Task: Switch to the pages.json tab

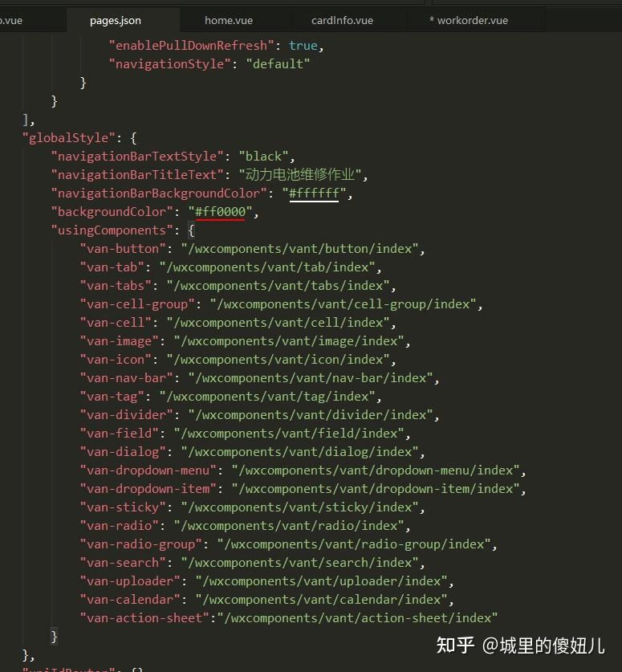Action: (116, 21)
